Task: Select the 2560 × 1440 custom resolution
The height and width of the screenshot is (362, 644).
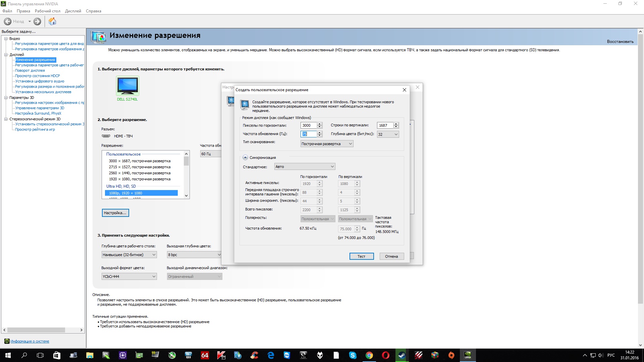Action: 140,173
